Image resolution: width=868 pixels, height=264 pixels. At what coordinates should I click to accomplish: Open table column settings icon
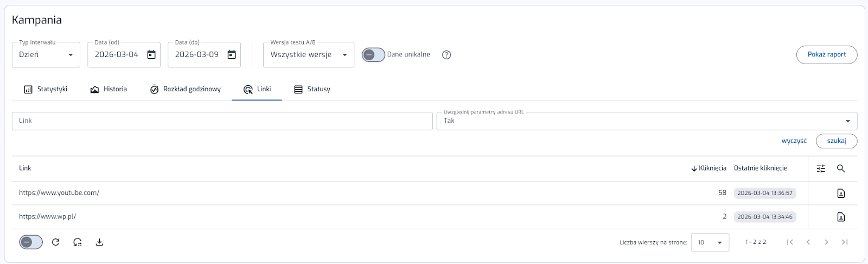[821, 168]
